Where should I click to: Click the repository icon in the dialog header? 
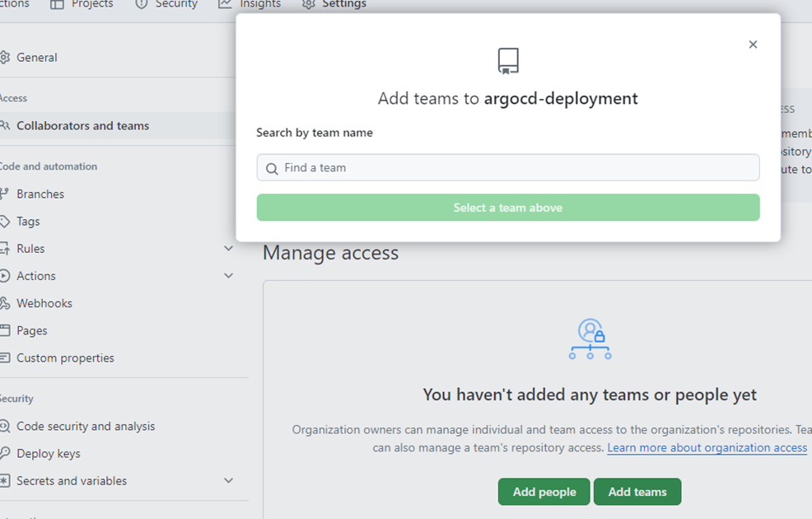point(508,61)
